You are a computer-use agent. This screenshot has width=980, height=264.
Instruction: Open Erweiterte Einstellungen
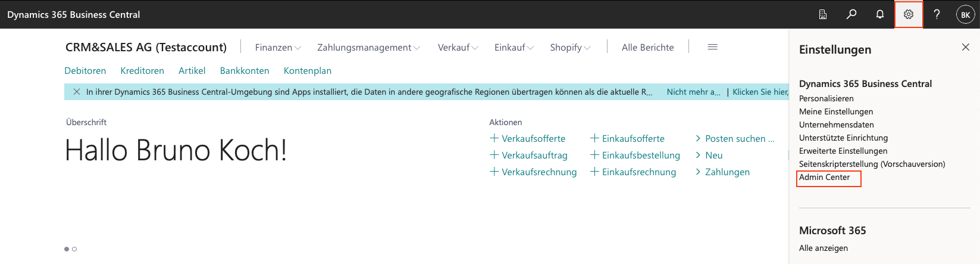click(843, 151)
